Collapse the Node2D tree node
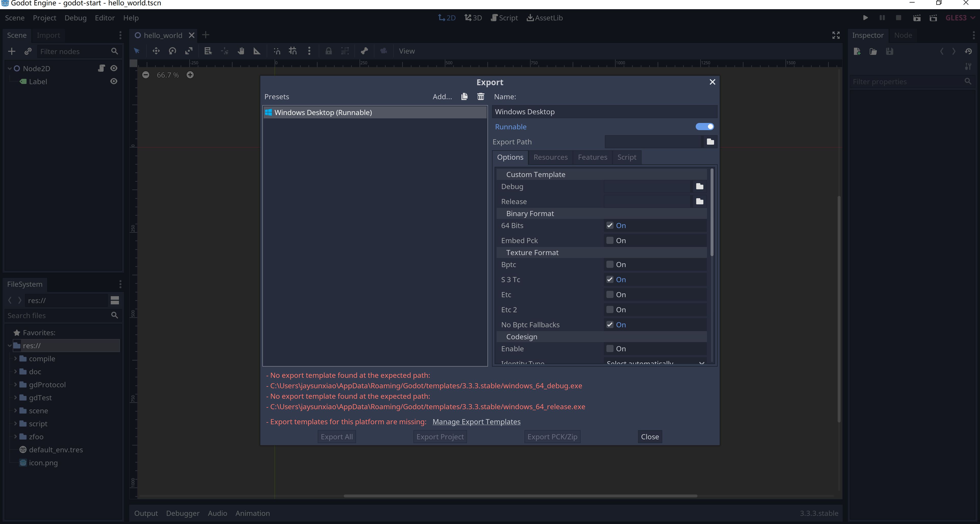This screenshot has height=524, width=980. pos(9,68)
